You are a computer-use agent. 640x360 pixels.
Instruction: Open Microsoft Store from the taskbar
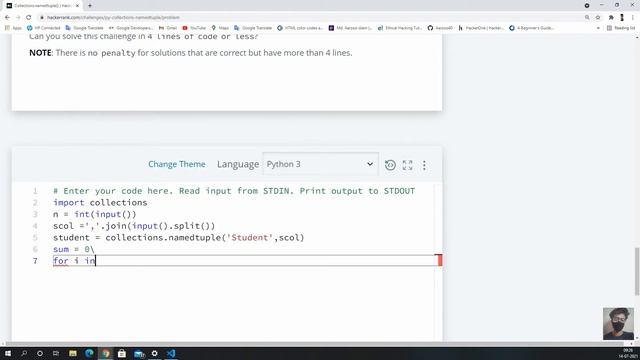pos(122,353)
